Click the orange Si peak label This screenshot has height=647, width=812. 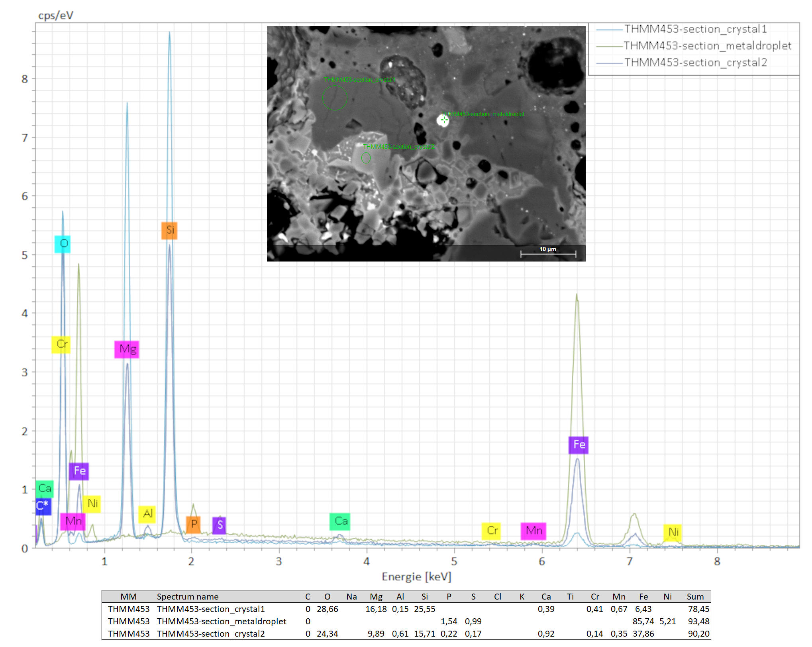click(169, 230)
